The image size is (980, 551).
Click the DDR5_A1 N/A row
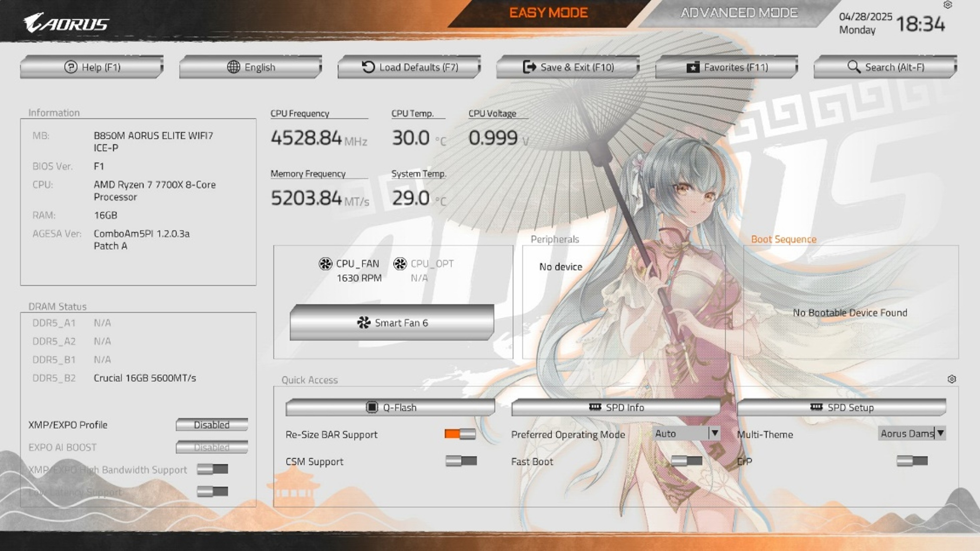click(x=71, y=323)
